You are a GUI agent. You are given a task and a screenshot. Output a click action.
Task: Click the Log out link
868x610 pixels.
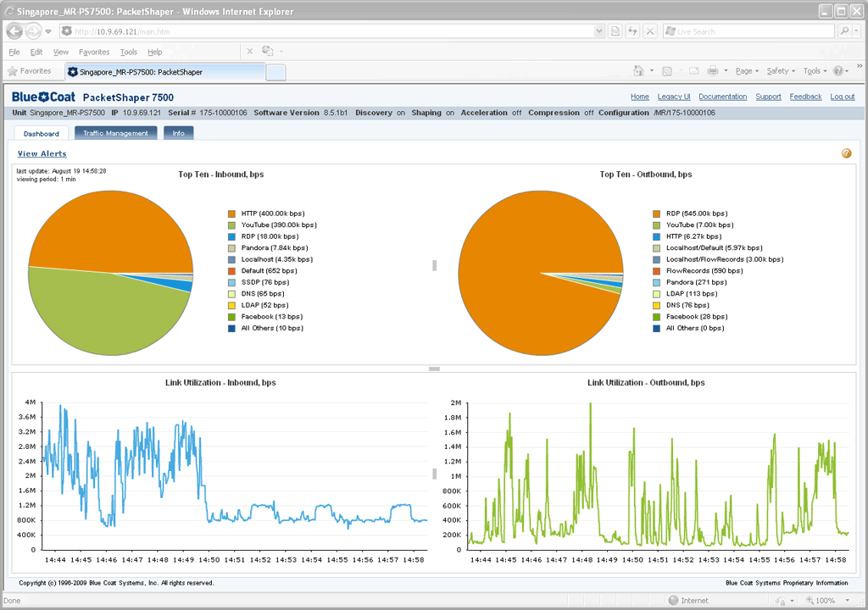click(843, 97)
